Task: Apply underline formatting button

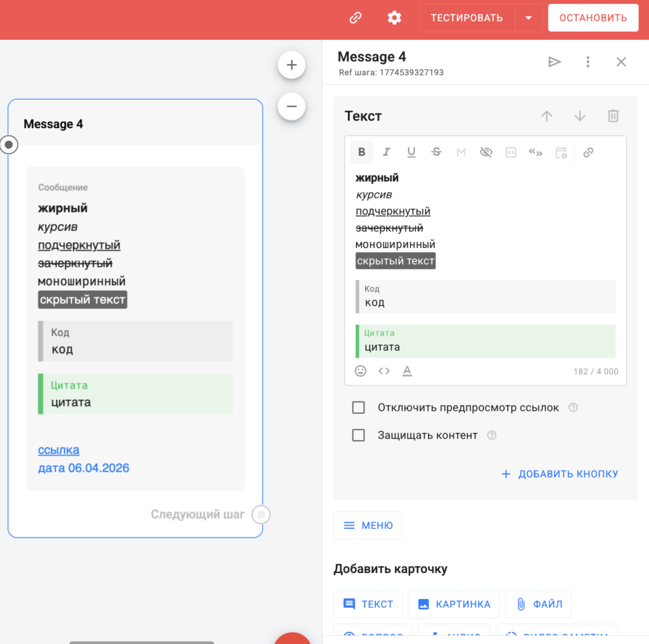Action: [411, 152]
